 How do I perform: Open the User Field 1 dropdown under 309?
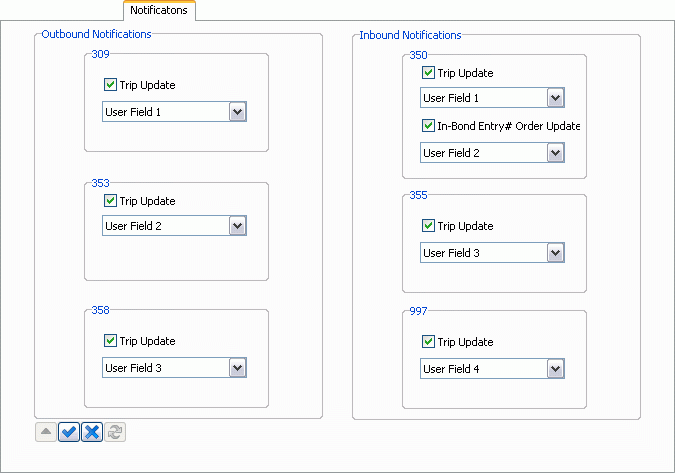(x=238, y=112)
